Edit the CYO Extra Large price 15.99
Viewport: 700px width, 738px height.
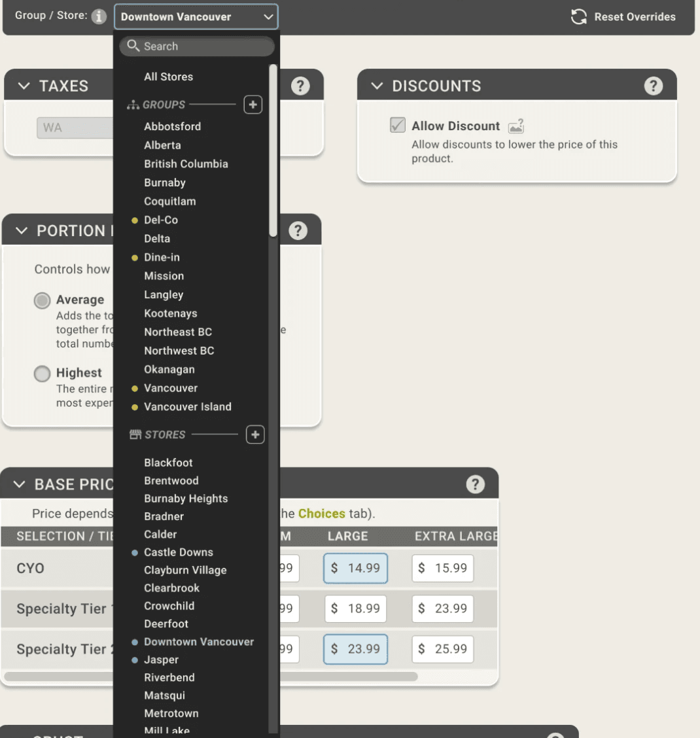[x=442, y=568]
